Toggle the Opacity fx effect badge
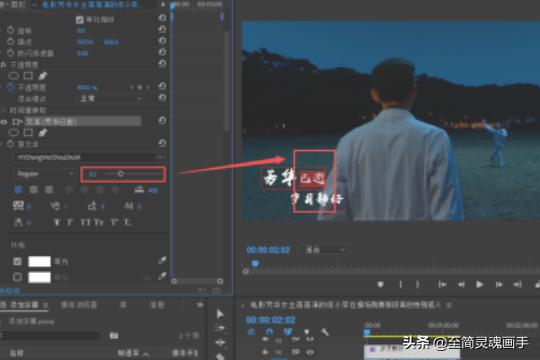Image resolution: width=540 pixels, height=360 pixels. (3, 64)
